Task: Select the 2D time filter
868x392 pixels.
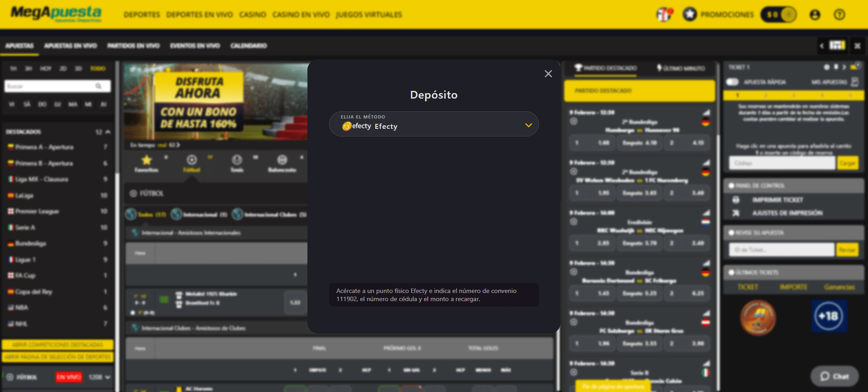Action: coord(63,68)
